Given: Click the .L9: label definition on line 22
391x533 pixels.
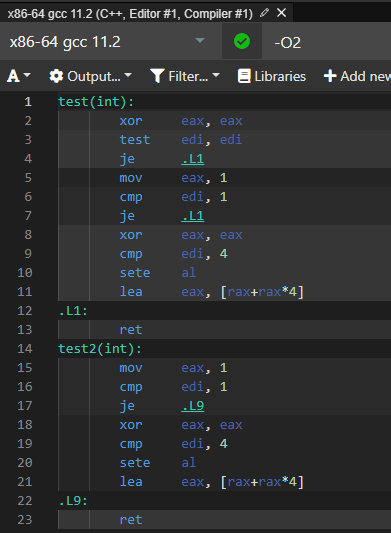Looking at the screenshot, I should coord(73,500).
